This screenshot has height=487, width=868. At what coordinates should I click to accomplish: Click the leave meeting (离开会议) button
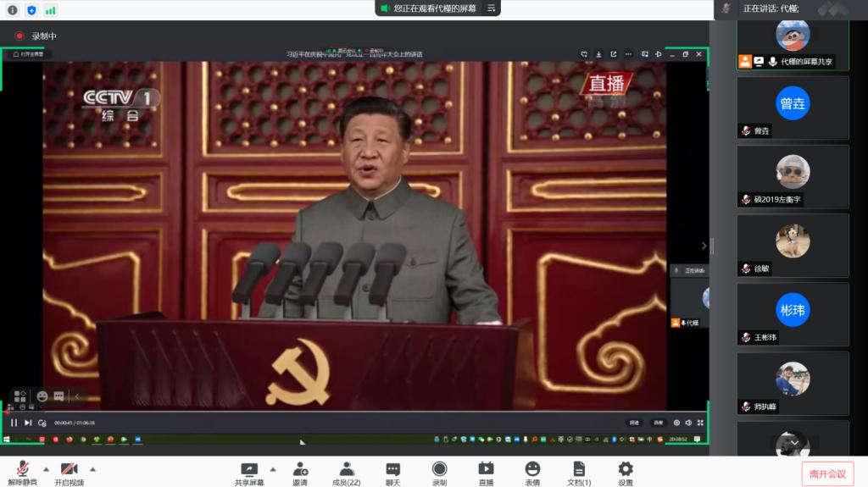(x=827, y=473)
